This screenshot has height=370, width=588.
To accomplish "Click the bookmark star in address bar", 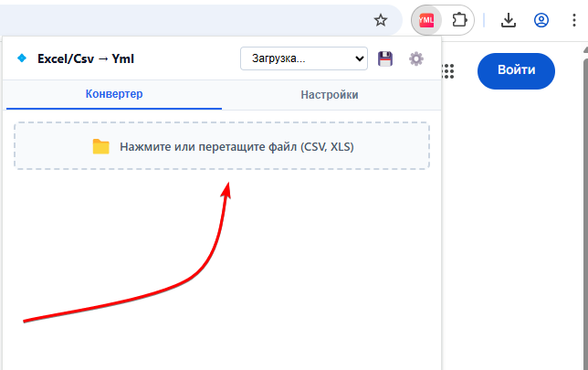I will 381,19.
